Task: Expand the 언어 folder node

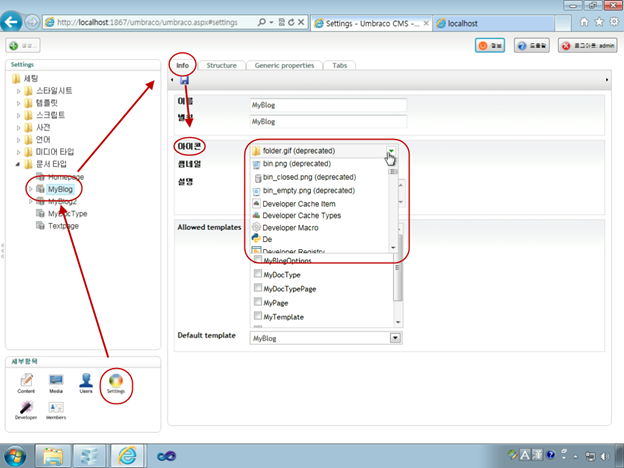Action: (18, 140)
